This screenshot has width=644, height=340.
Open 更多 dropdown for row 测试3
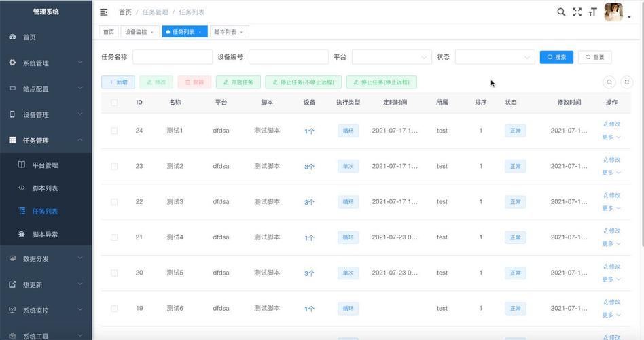pos(611,208)
